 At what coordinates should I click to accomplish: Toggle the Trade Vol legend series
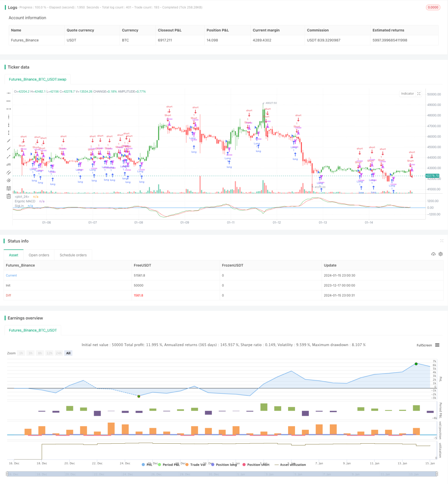click(x=195, y=465)
